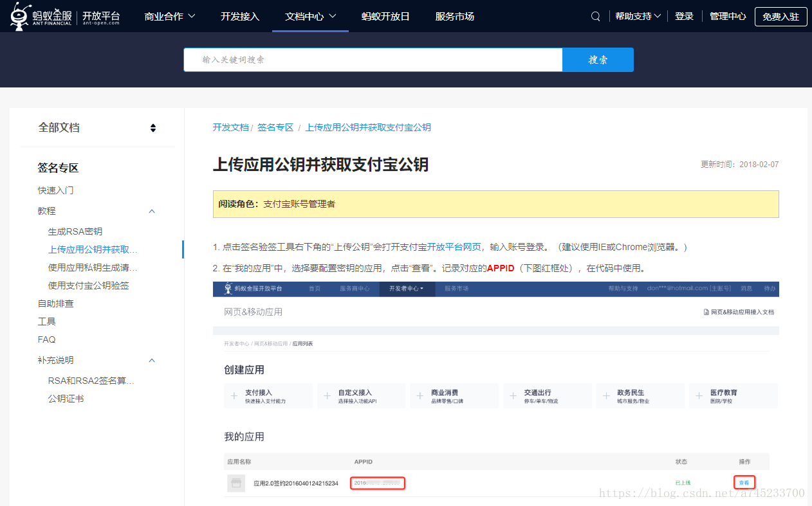
Task: Click the 更新时间：2018-02-07 text
Action: (x=740, y=165)
